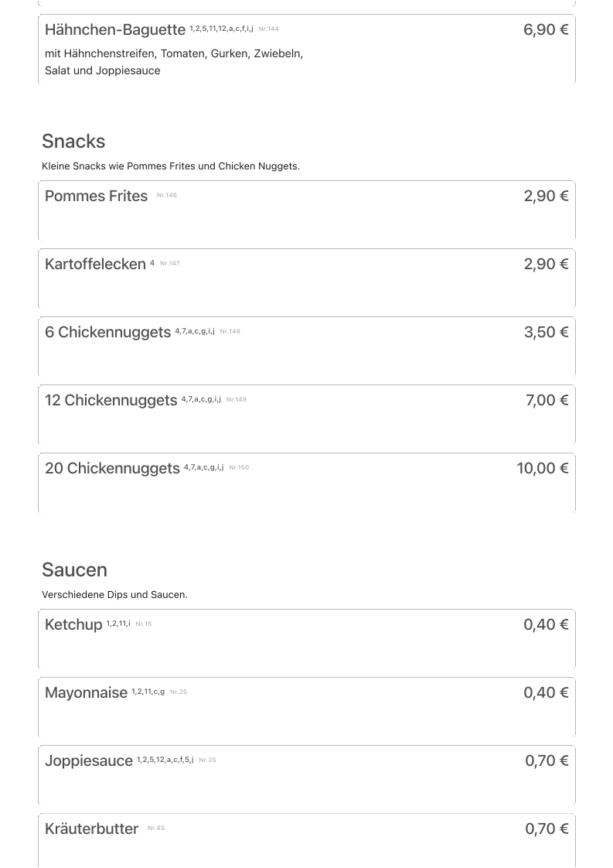Click the 3,50 € price
This screenshot has height=868, width=613.
point(546,333)
